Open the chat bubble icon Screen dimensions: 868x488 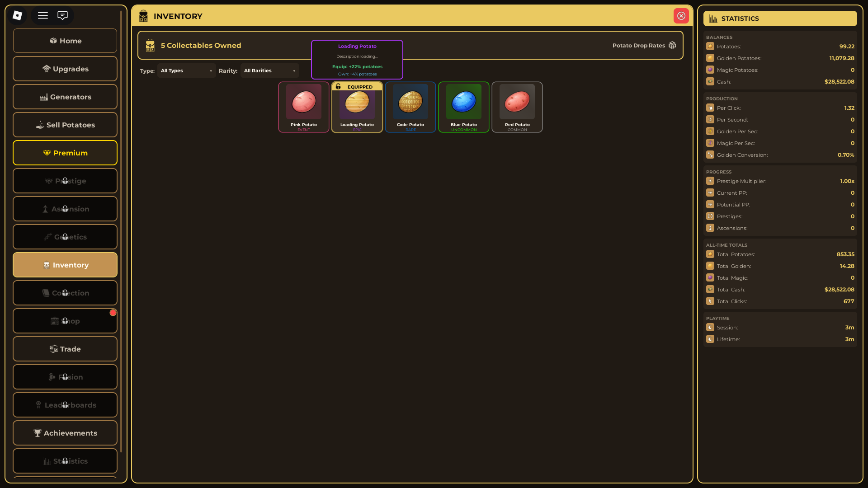[x=62, y=15]
